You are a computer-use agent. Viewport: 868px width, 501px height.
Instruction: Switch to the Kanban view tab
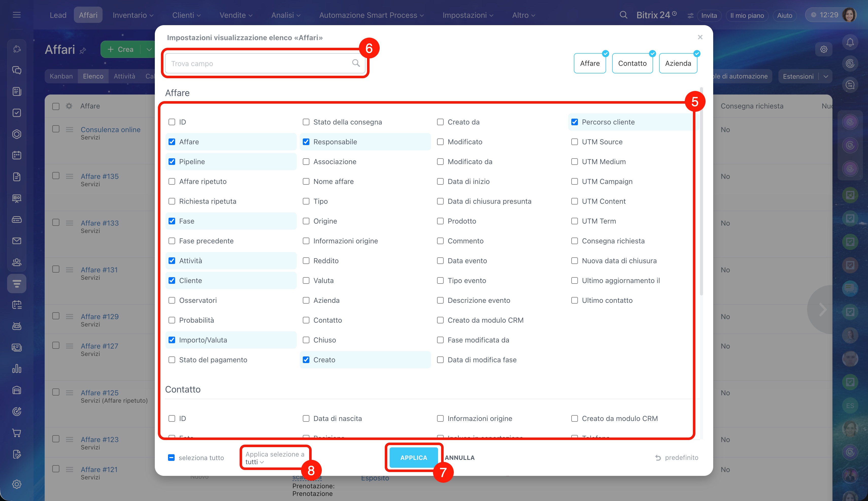61,76
